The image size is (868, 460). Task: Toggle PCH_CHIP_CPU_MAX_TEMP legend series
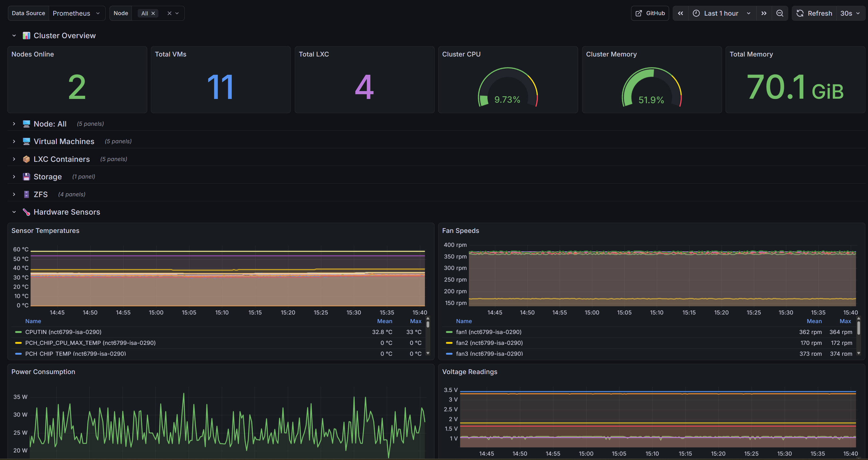90,343
